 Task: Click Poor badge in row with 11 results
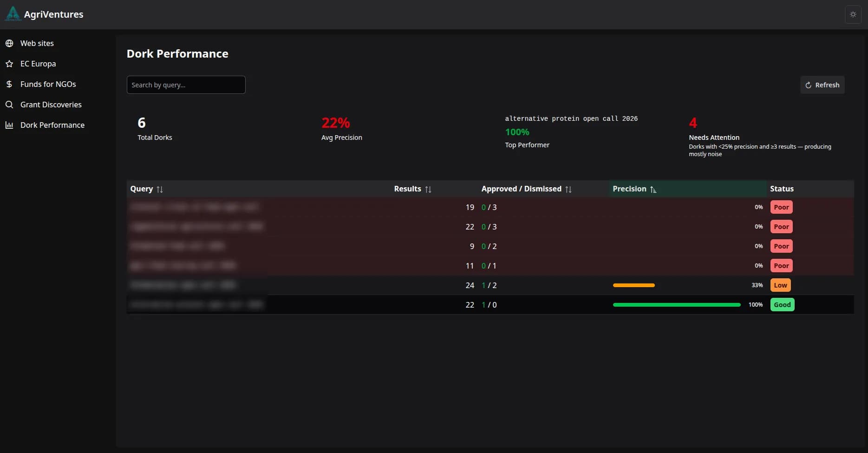(781, 266)
